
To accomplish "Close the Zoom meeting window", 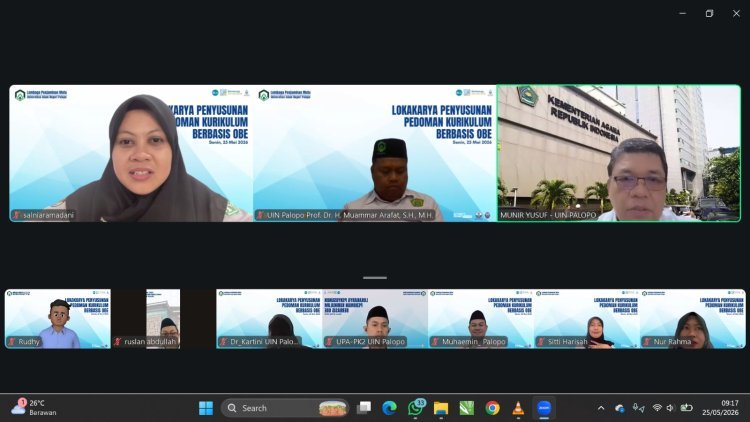I will coord(736,13).
